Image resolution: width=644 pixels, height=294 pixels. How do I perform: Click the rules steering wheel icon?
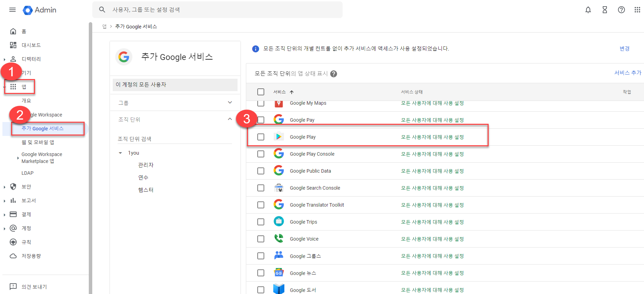point(13,242)
